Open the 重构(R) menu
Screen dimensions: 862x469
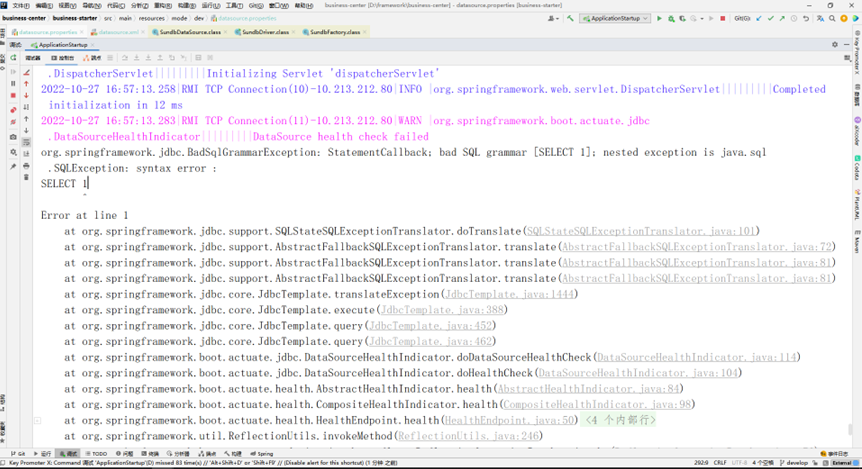click(x=163, y=5)
